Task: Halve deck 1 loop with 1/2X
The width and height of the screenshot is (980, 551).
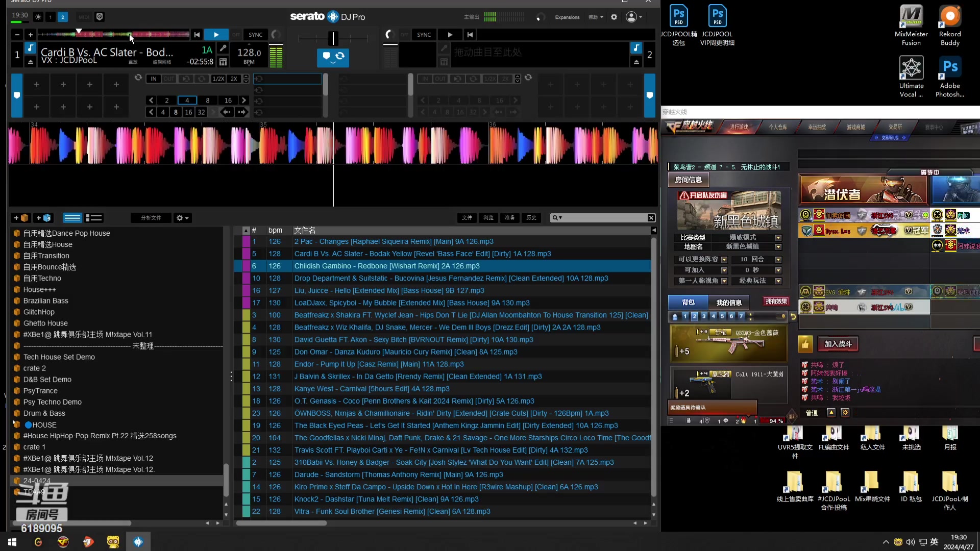Action: (x=218, y=79)
